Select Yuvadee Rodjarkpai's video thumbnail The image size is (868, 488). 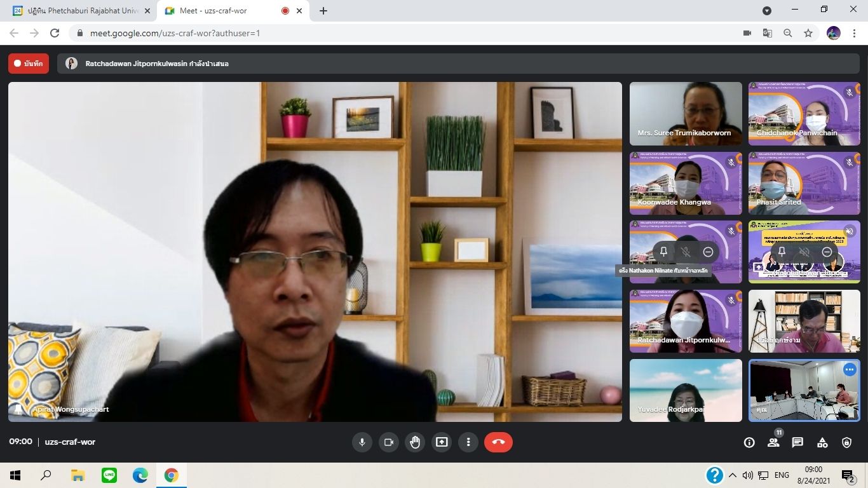click(x=686, y=390)
